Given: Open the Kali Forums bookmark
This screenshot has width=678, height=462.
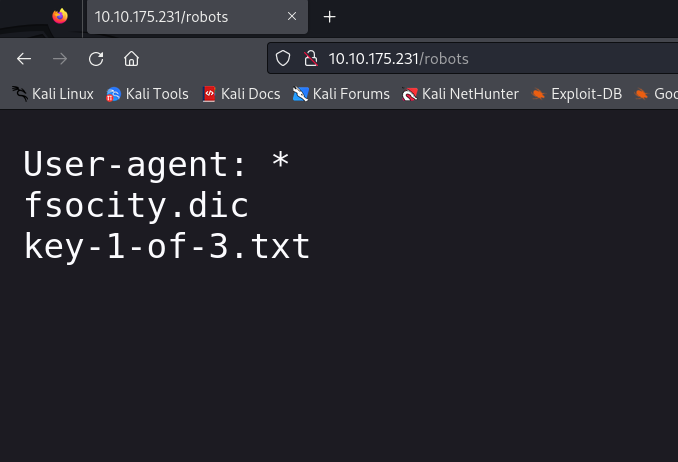Looking at the screenshot, I should point(341,94).
